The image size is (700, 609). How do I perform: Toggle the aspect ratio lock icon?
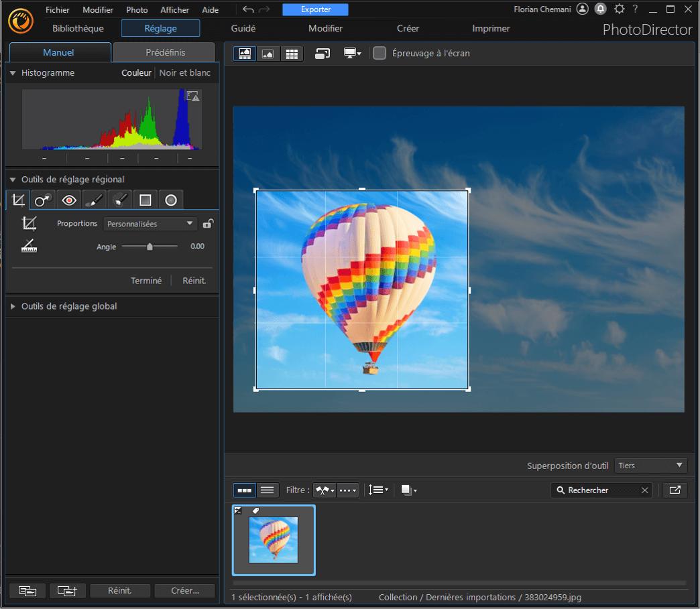(208, 224)
